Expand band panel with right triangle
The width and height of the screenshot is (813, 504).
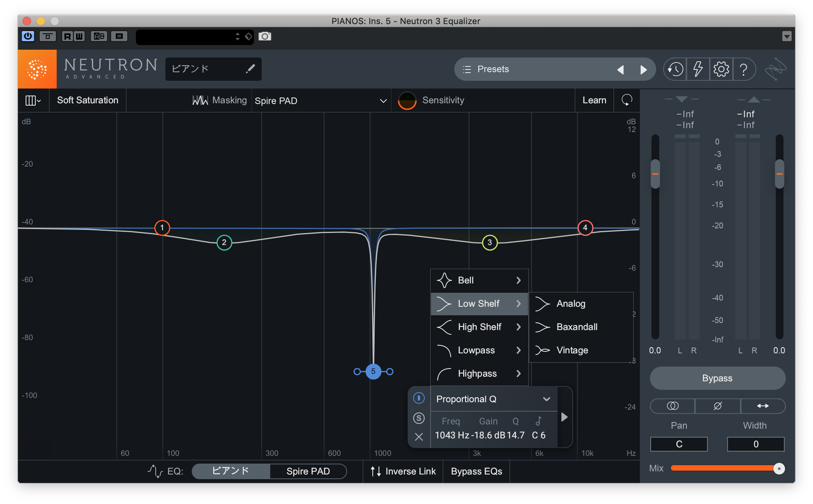[564, 417]
